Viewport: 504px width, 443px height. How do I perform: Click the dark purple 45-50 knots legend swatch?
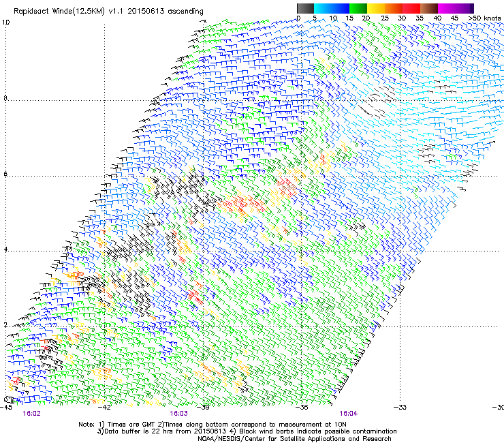tap(464, 8)
